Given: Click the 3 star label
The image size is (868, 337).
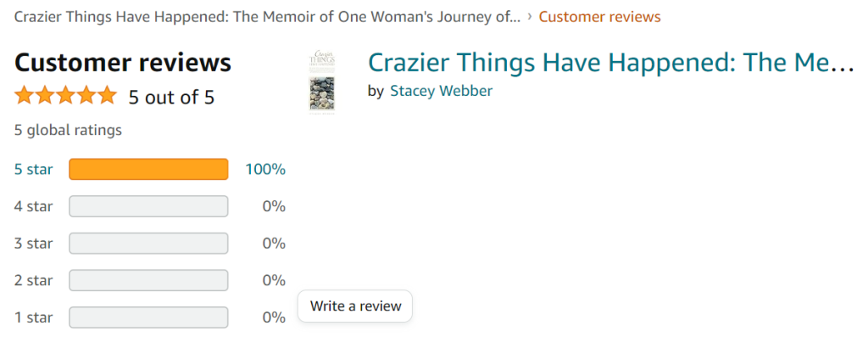Looking at the screenshot, I should (33, 244).
